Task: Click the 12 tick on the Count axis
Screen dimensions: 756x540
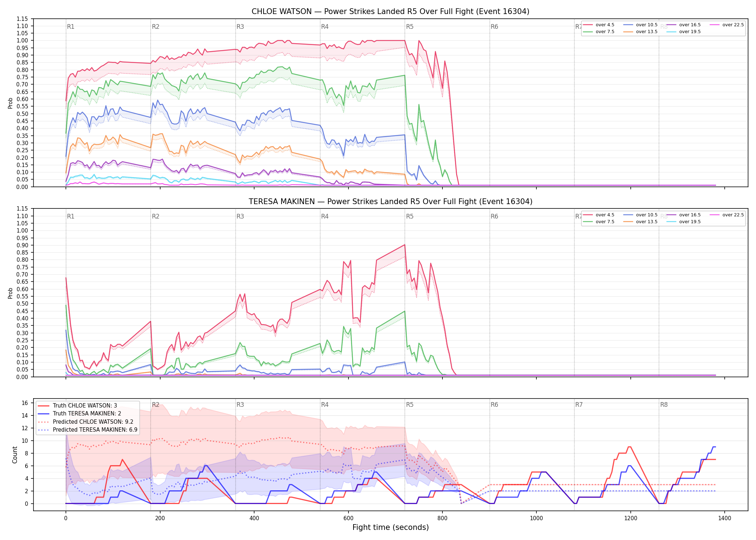Action: (25, 428)
